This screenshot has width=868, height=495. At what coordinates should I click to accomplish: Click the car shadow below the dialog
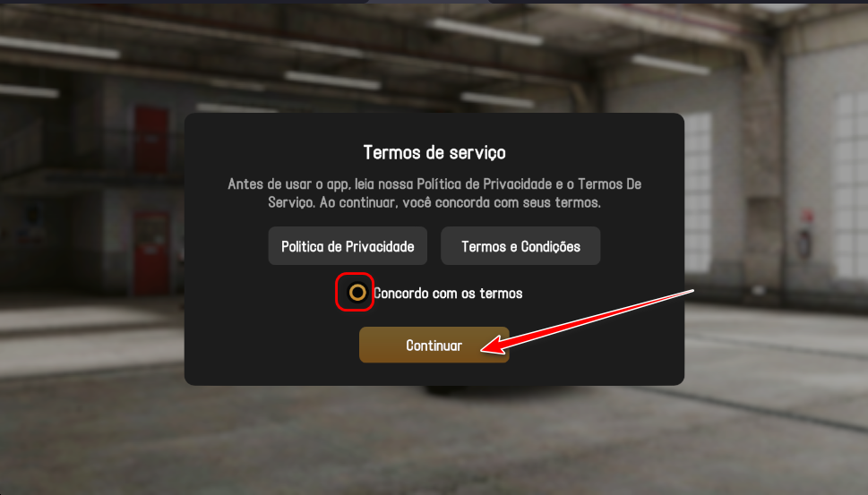(x=443, y=389)
